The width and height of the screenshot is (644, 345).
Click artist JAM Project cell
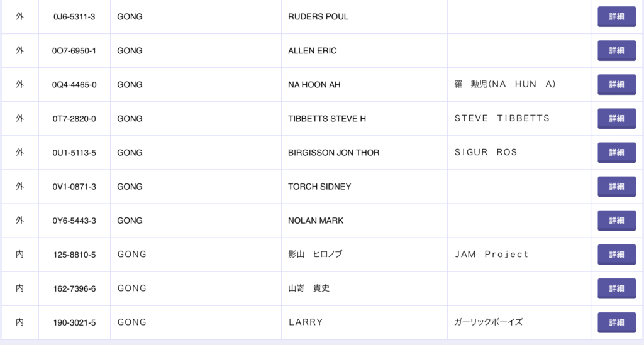click(x=491, y=255)
